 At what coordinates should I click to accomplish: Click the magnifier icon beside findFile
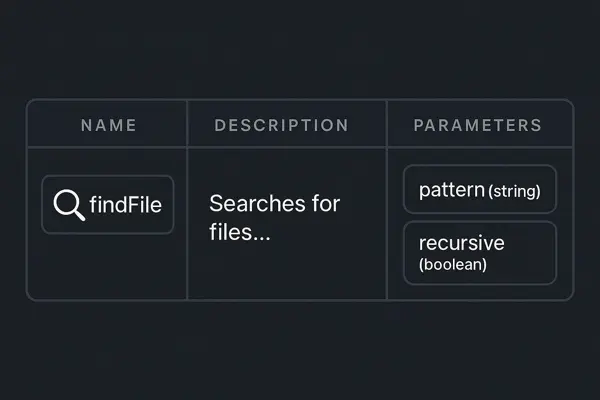[68, 205]
